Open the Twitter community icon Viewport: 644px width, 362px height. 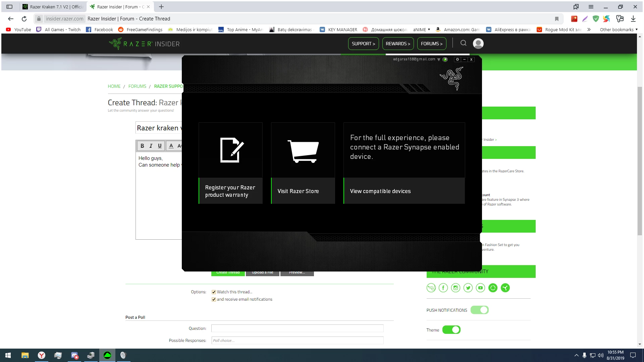468,288
